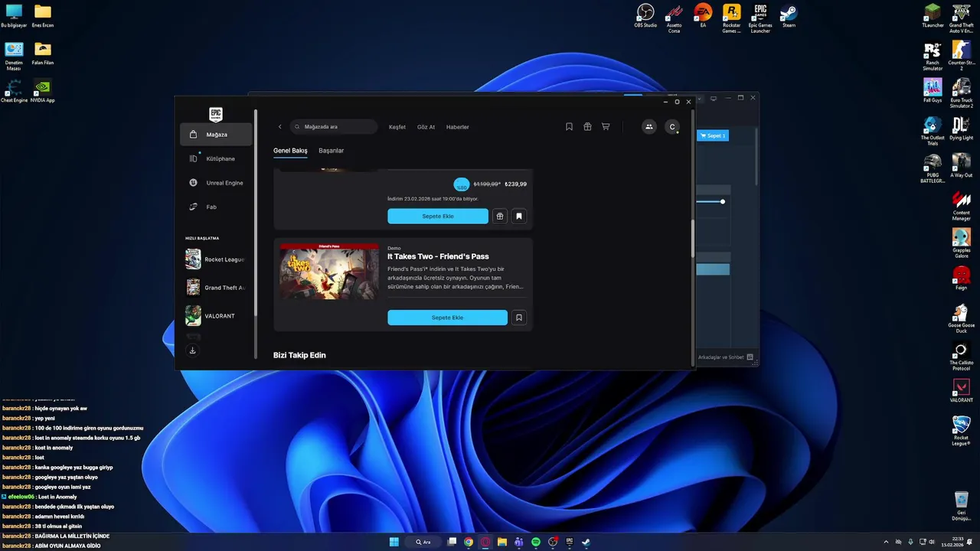Show hidden system tray icons
The image size is (980, 551).
[x=886, y=542]
